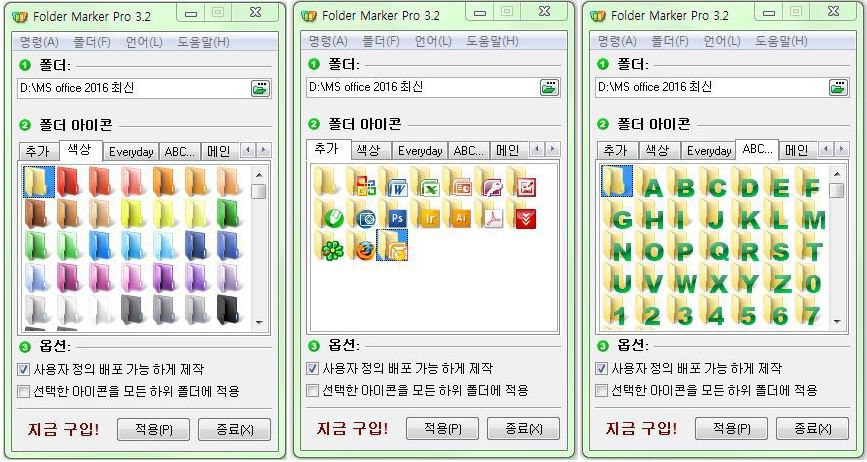Click folder path field in the color-folders window
867x462 pixels.
[133, 88]
